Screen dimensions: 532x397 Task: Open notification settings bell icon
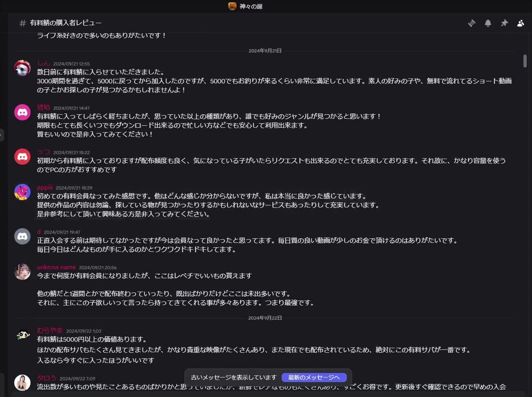(488, 23)
